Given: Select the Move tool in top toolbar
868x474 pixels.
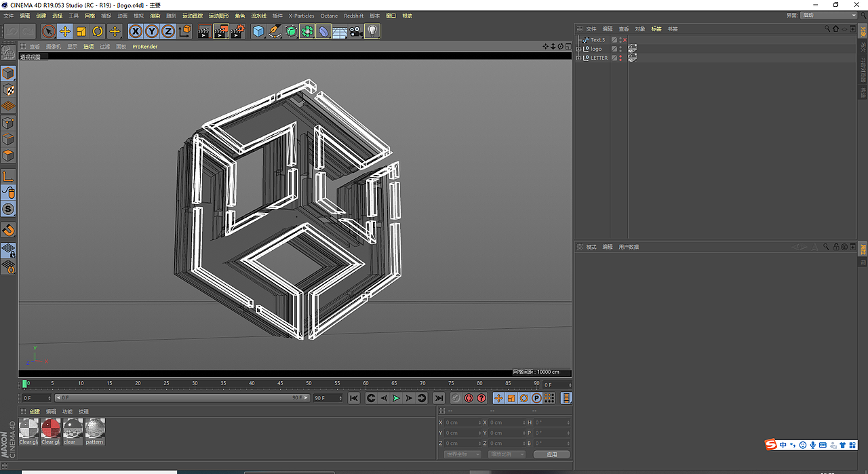Looking at the screenshot, I should tap(65, 31).
